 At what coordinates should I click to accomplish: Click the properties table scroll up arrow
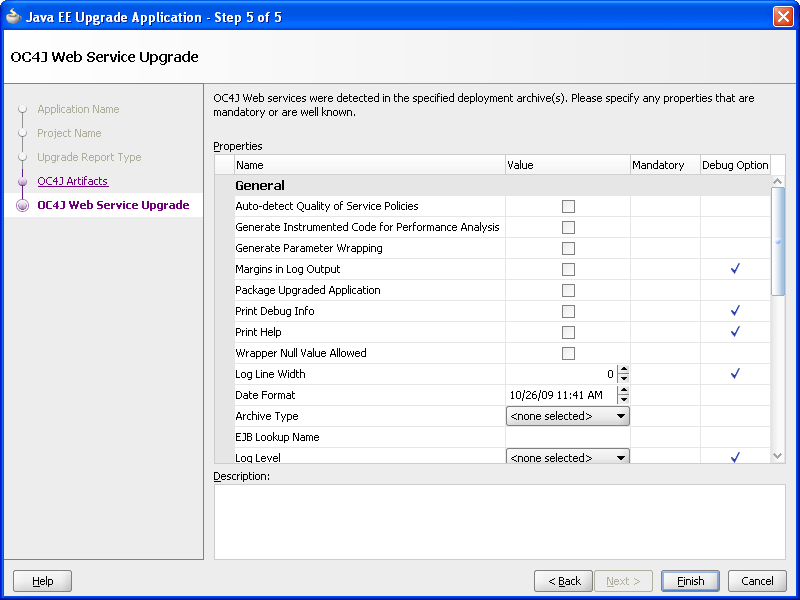[x=778, y=181]
